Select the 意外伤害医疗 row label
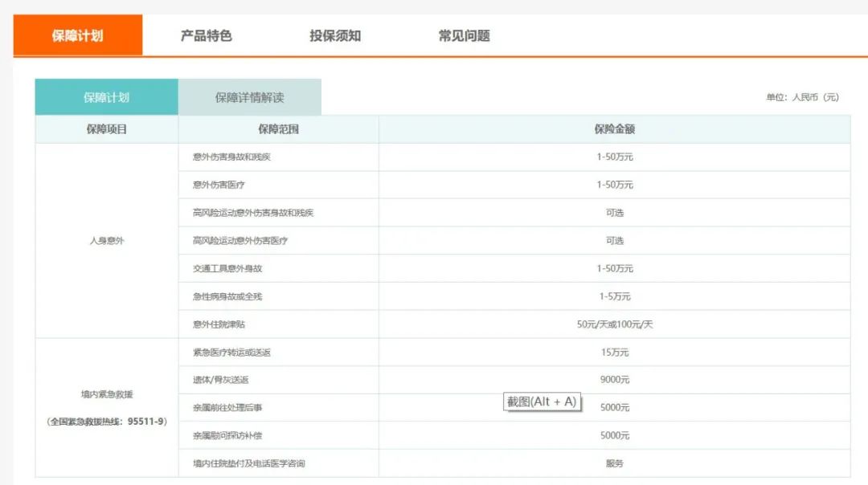 tap(219, 185)
